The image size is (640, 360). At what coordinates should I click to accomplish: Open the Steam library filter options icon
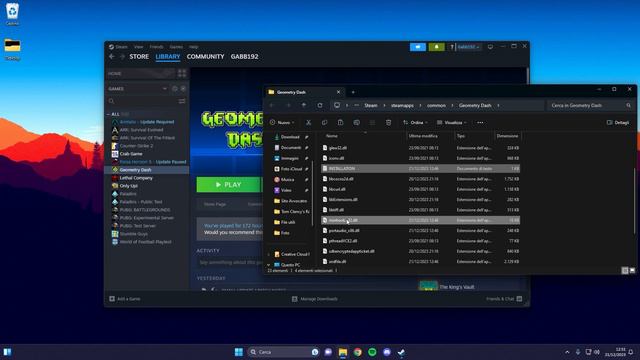(x=182, y=101)
